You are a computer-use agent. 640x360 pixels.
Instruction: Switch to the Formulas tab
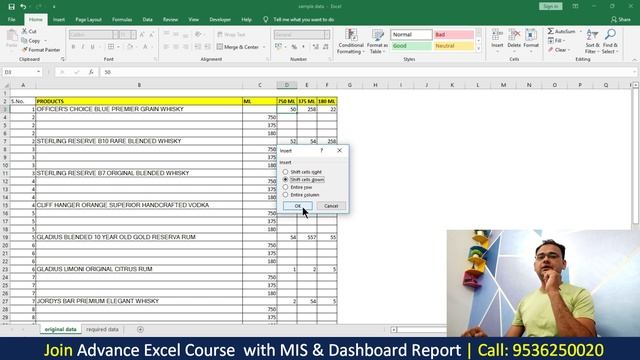(122, 20)
